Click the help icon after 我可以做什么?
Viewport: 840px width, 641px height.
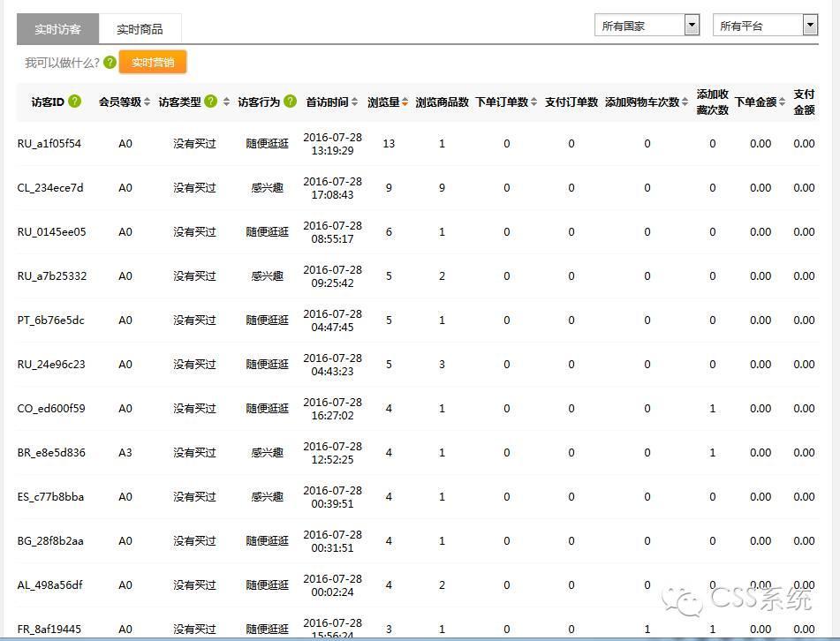pyautogui.click(x=110, y=63)
